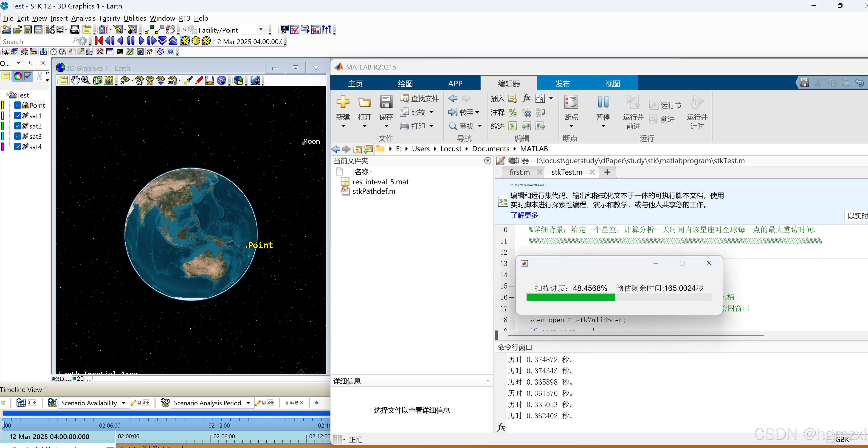Image resolution: width=868 pixels, height=448 pixels.
Task: Open the STK Analysis menu
Action: coord(83,18)
